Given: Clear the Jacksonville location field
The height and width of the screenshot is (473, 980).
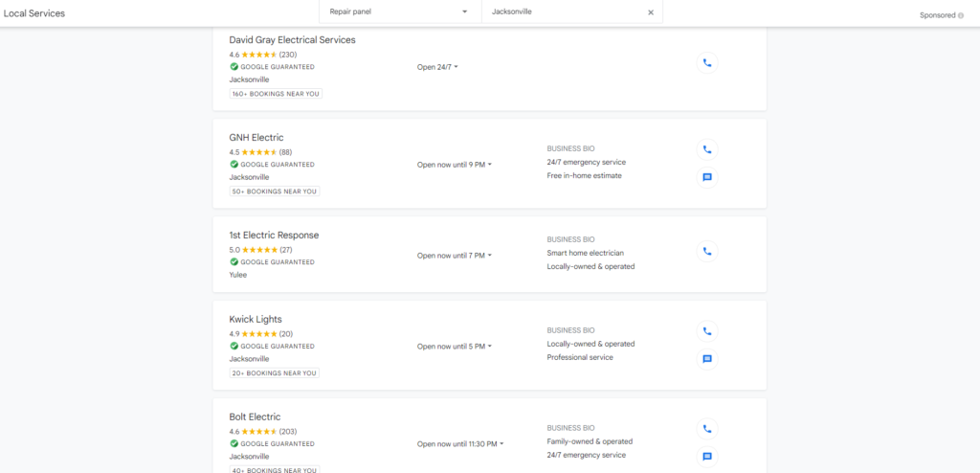Looking at the screenshot, I should coord(651,12).
